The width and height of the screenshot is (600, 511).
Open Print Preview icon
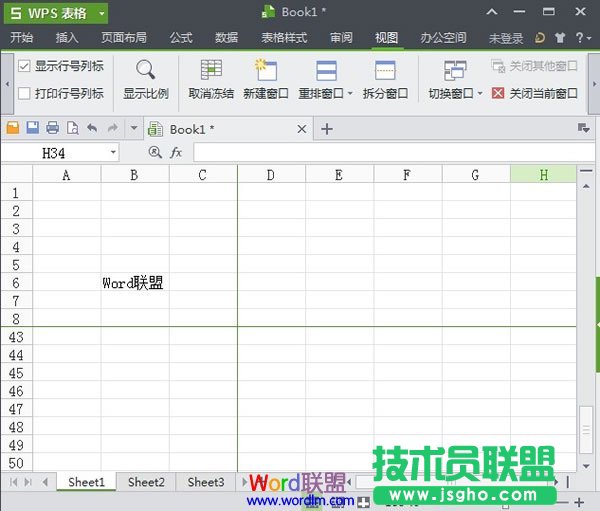coord(73,128)
